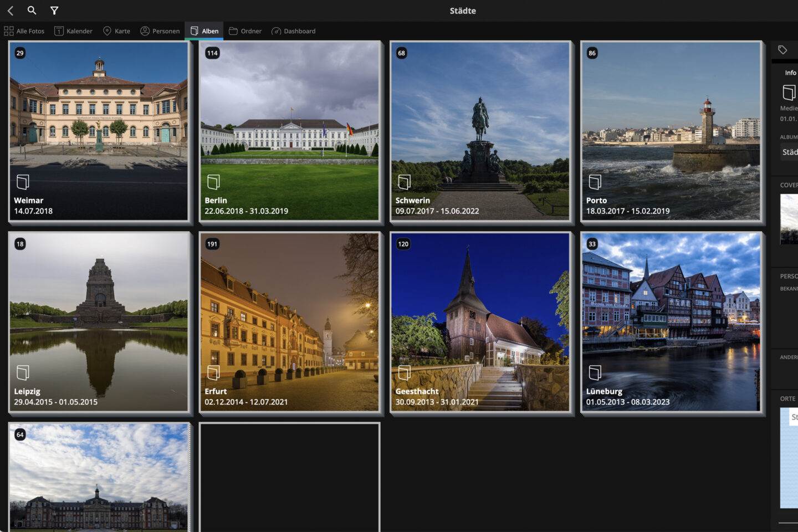
Task: Click the album icon on the Weimar thumbnail
Action: (x=22, y=182)
